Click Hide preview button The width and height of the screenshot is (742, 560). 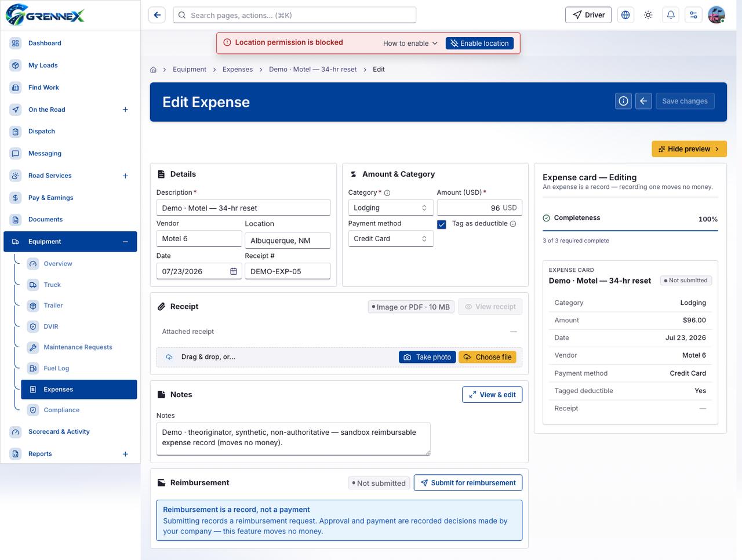pos(689,149)
